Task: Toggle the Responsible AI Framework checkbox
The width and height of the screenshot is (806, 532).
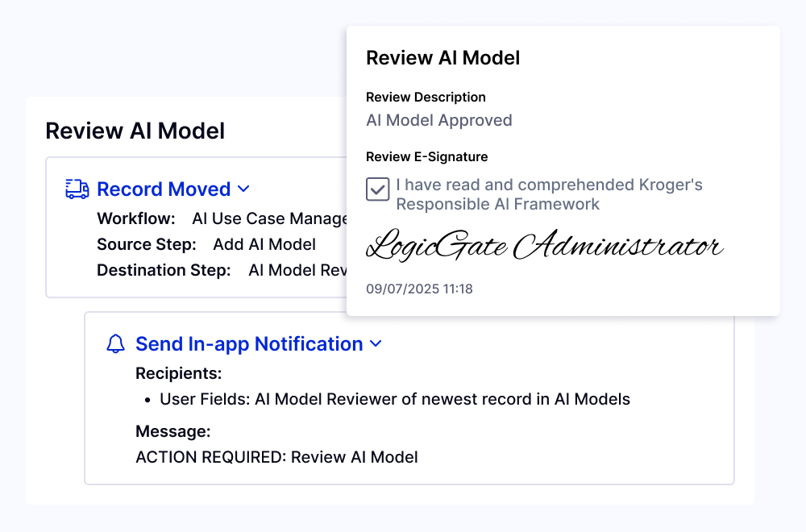Action: point(377,189)
